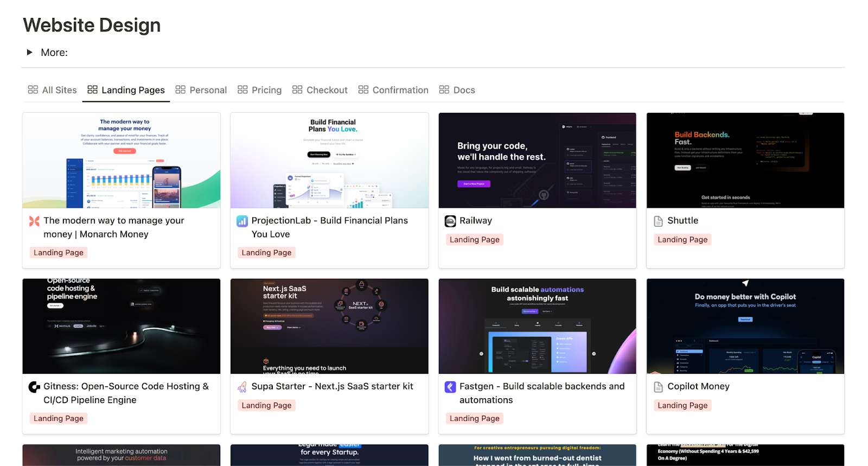Image resolution: width=868 pixels, height=466 pixels.
Task: Open the Fastgen cover thumbnail
Action: 538,326
